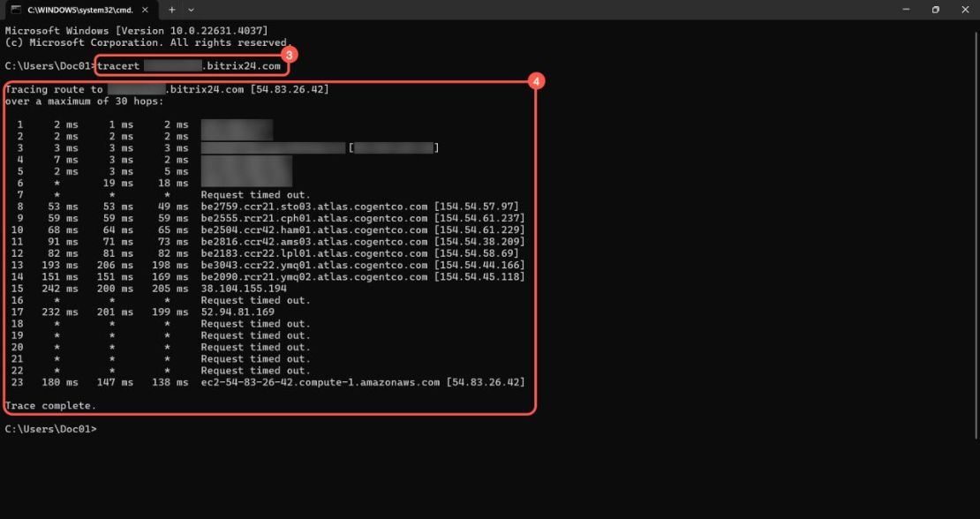Click 'over a maximum of 30 hops:' text
The height and width of the screenshot is (519, 980).
(85, 102)
